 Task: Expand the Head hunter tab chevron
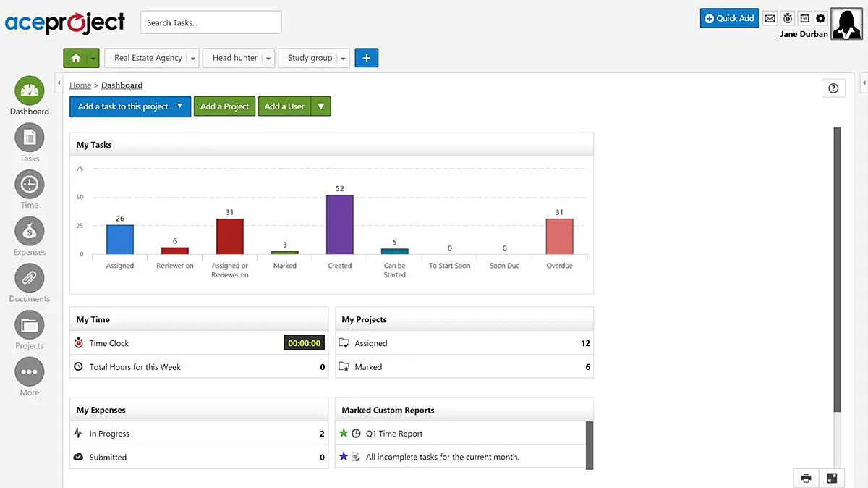[x=268, y=58]
